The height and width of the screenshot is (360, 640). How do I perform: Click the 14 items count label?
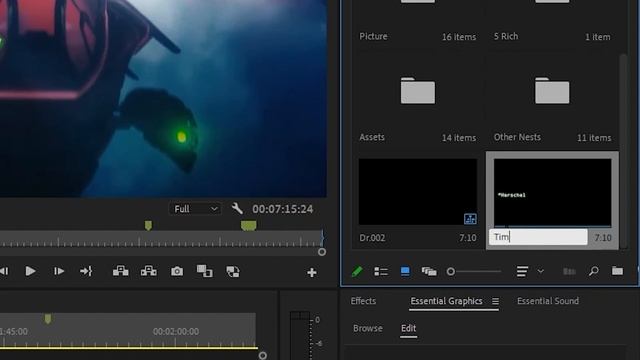point(459,138)
